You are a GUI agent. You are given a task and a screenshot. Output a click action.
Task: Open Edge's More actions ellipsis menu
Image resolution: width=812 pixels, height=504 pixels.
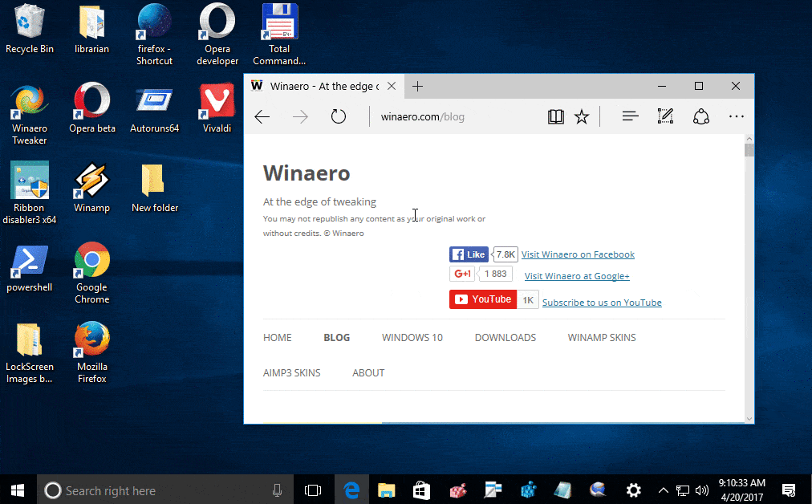click(x=737, y=116)
